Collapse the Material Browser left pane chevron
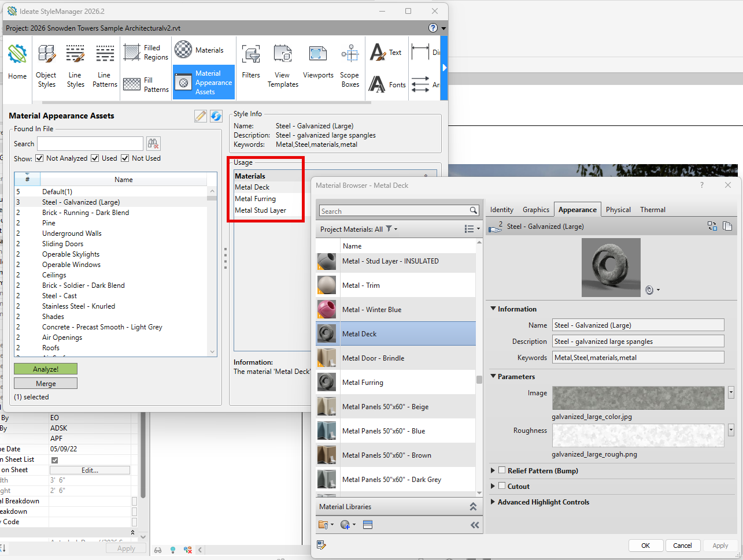This screenshot has height=560, width=743. click(475, 525)
